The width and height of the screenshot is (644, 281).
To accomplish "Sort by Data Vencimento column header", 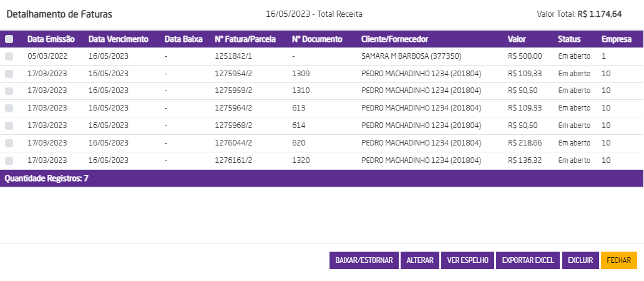I will pos(119,39).
